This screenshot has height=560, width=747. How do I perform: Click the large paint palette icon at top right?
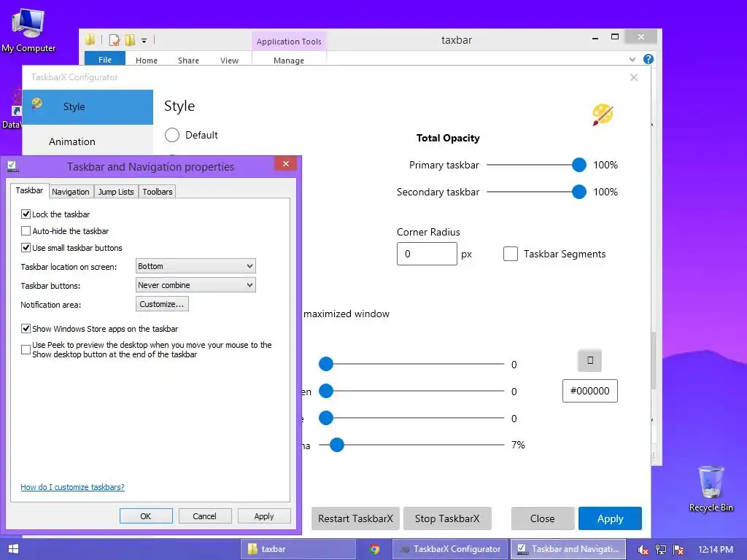pyautogui.click(x=602, y=114)
